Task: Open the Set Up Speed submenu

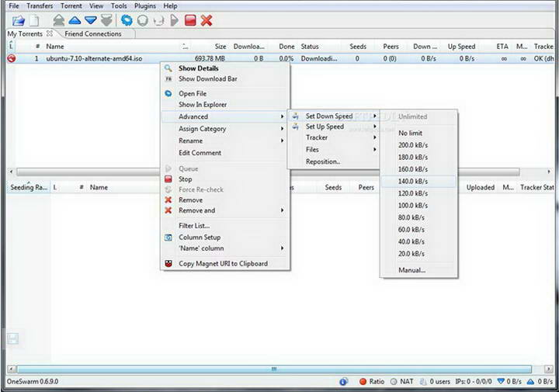Action: [333, 127]
